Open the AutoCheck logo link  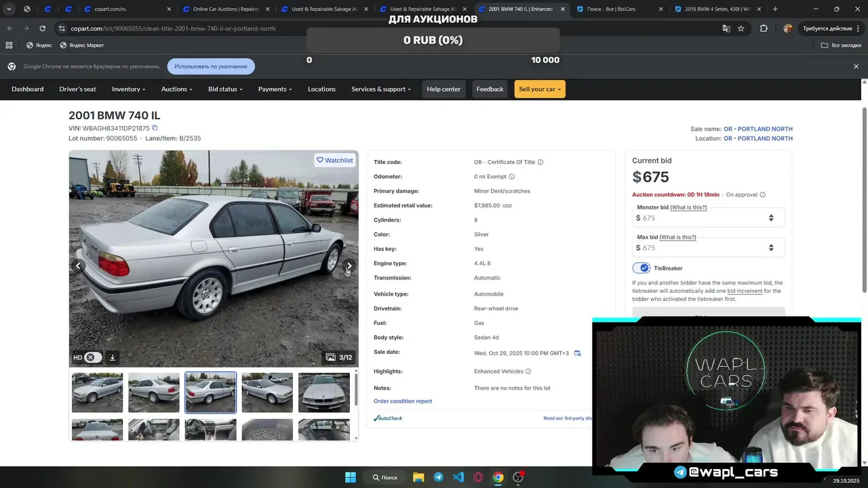(x=388, y=418)
